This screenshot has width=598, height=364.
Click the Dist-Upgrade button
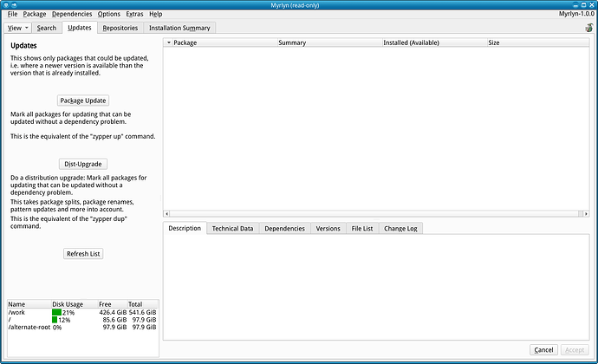(83, 164)
